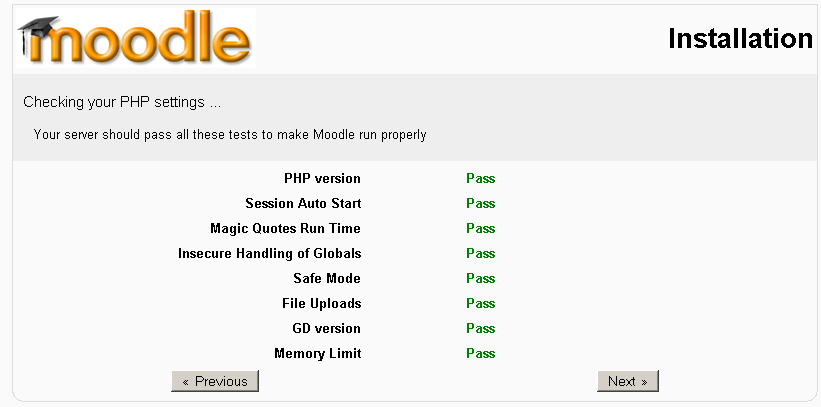Click the Installation heading
Screen dimensions: 821x407
point(740,39)
